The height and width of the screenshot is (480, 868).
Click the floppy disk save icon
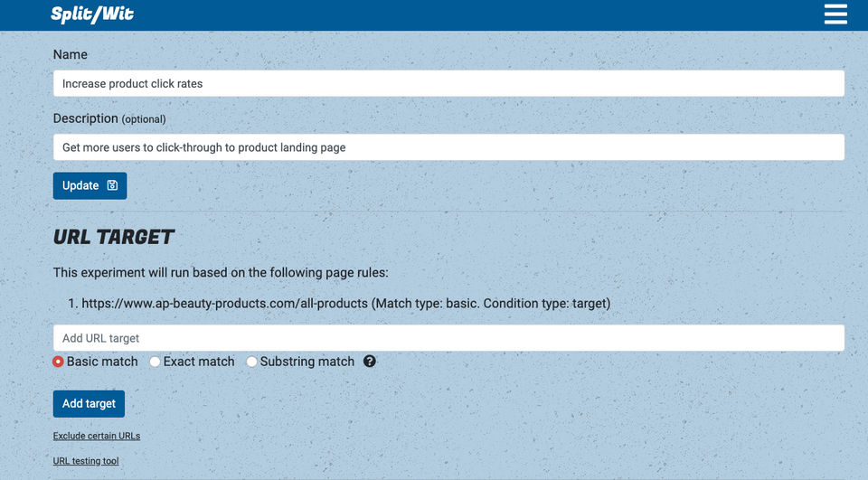point(113,185)
